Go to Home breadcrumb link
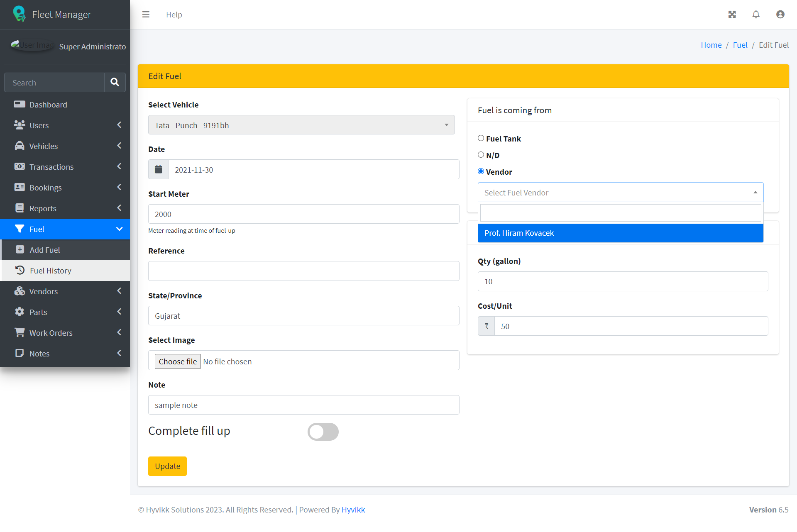This screenshot has width=797, height=532. coord(711,45)
